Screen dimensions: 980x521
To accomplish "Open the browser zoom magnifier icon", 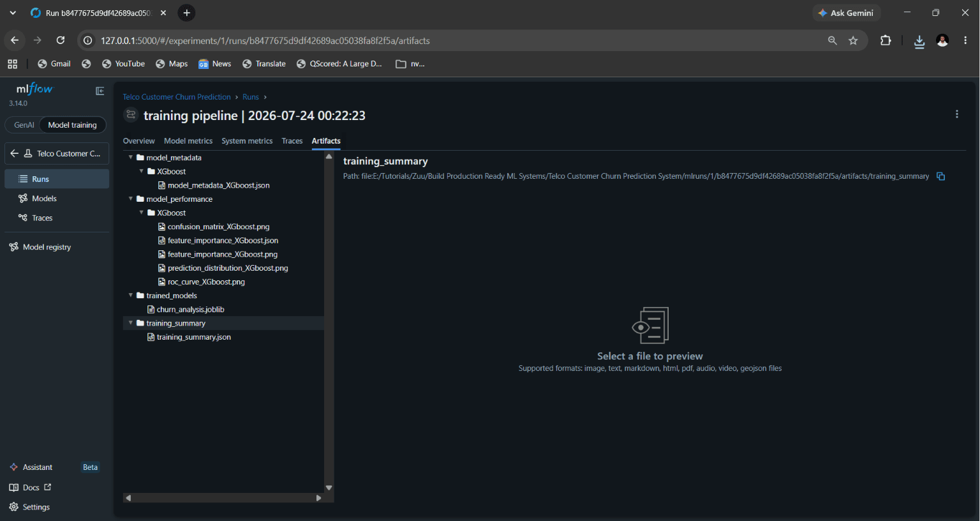I will 832,40.
